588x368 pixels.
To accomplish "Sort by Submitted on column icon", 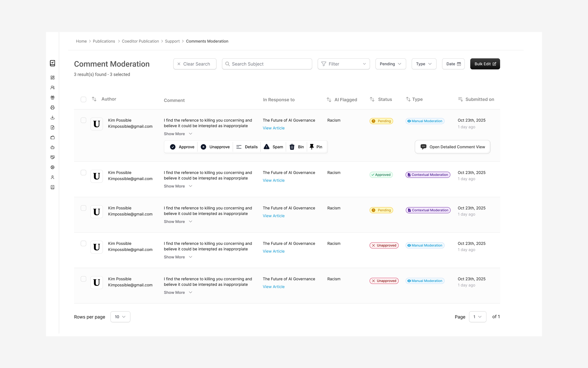I will pos(460,99).
